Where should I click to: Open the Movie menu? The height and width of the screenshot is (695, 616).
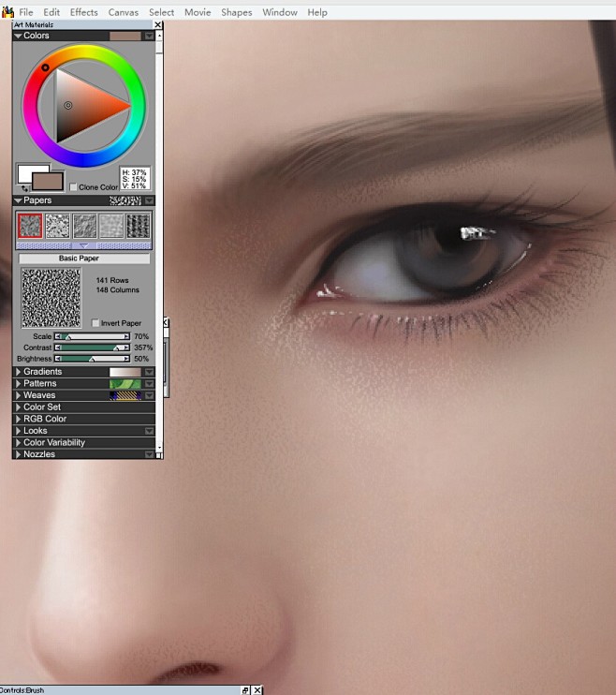pos(198,12)
